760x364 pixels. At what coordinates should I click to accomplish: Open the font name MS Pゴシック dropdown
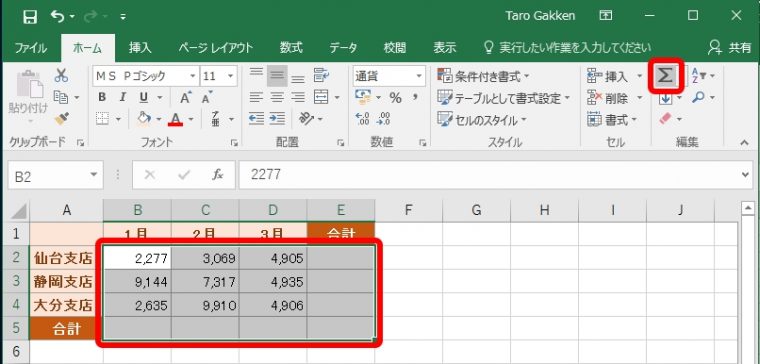point(193,76)
